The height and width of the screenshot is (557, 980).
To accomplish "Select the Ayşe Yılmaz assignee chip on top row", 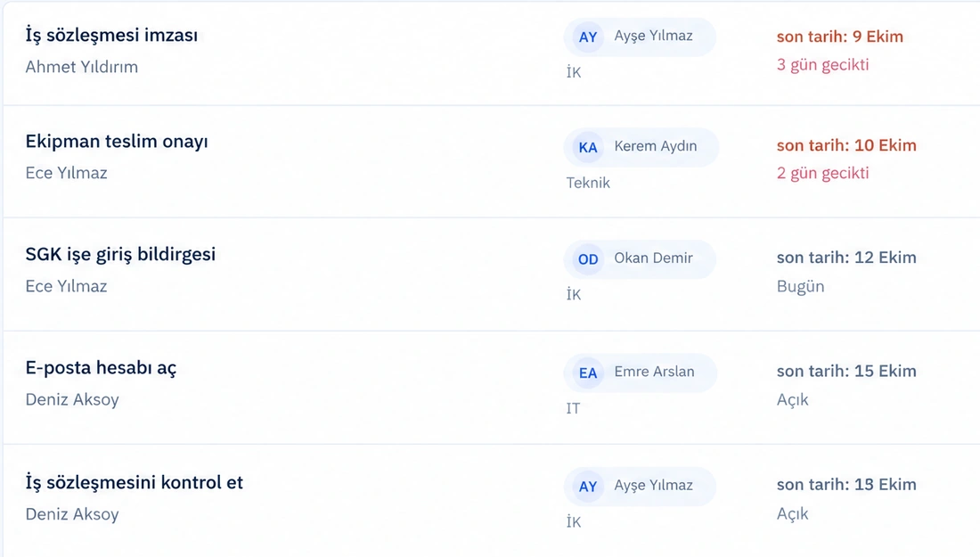I will tap(640, 37).
